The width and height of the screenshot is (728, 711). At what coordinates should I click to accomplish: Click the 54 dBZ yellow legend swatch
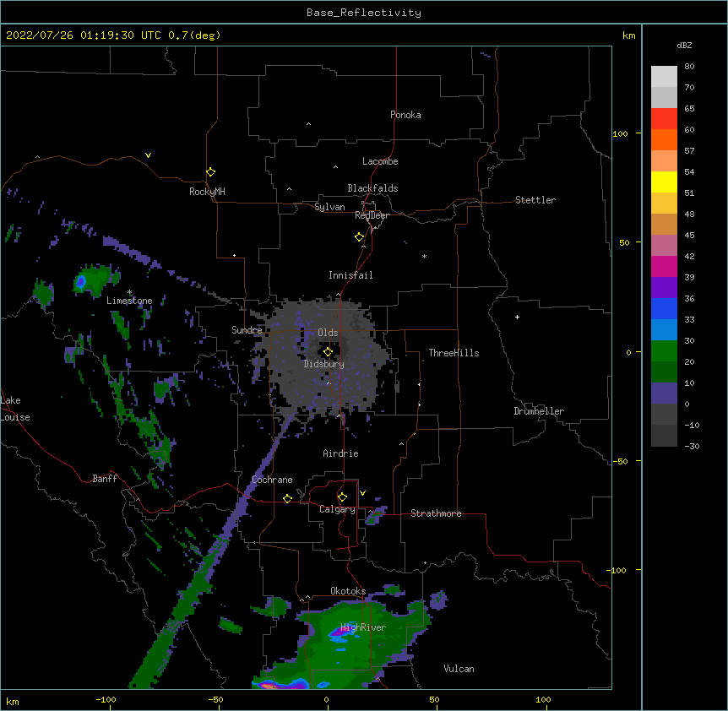click(x=664, y=182)
